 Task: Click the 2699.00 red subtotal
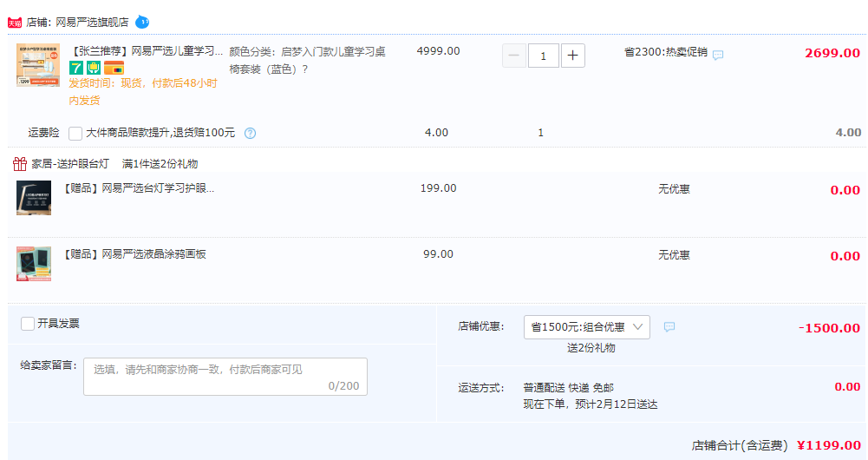pyautogui.click(x=832, y=53)
